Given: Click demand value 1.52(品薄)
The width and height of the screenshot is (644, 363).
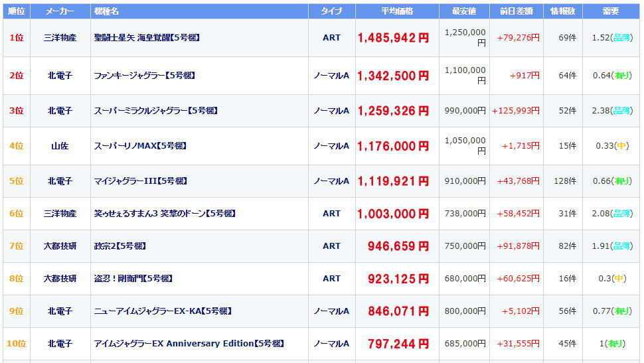Looking at the screenshot, I should tap(612, 38).
